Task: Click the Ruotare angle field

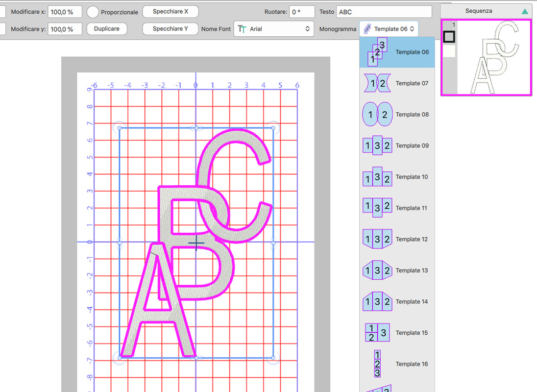Action: point(301,12)
